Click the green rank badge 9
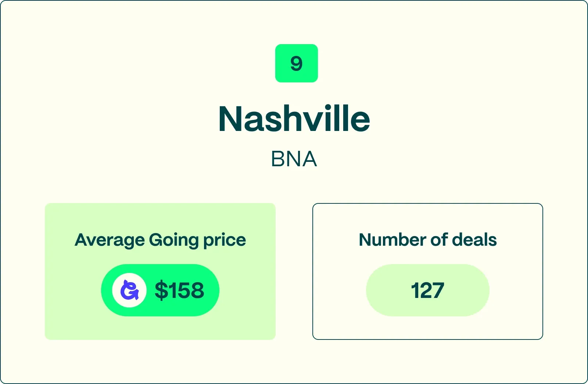This screenshot has height=384, width=588. (296, 63)
